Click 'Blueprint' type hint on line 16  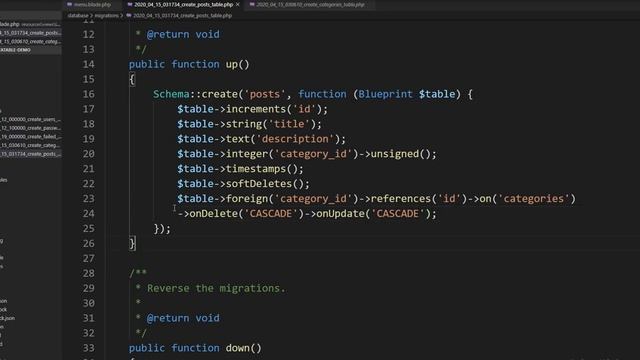point(385,94)
